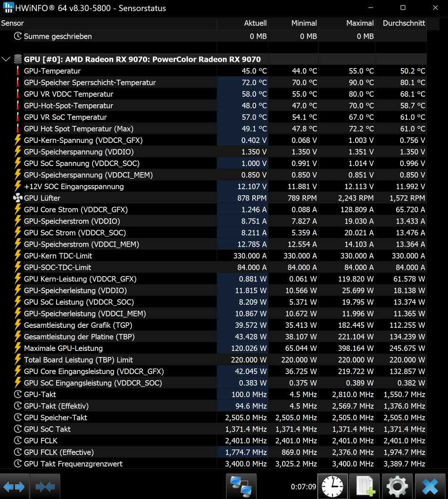Click the Durchschnitt column header
This screenshot has width=448, height=499.
pyautogui.click(x=401, y=23)
